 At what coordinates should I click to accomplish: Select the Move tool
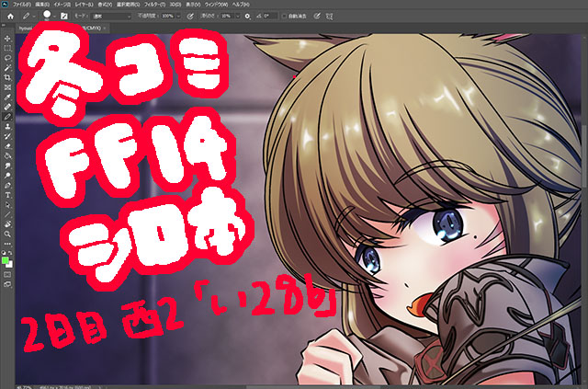(7, 39)
